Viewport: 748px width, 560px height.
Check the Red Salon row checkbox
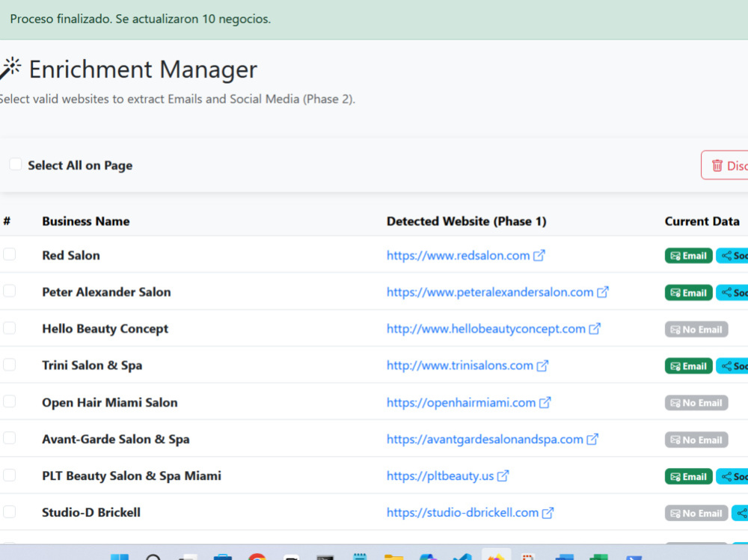click(9, 254)
